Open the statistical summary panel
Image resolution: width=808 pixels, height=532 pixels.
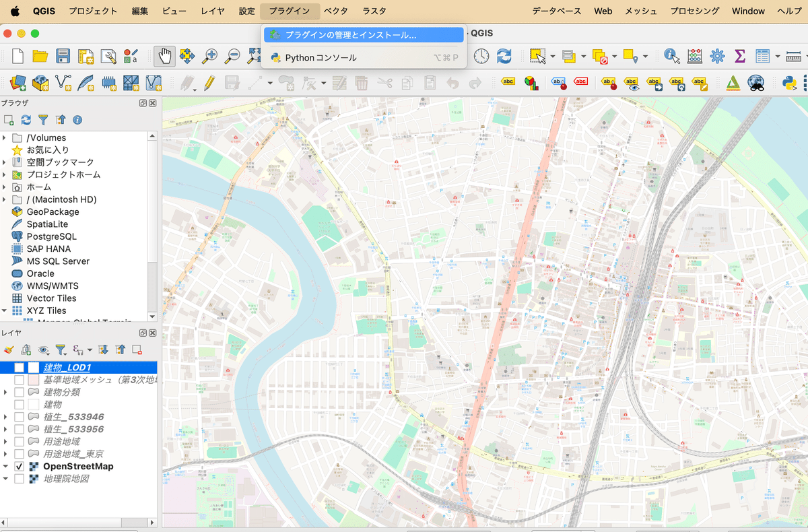(739, 57)
